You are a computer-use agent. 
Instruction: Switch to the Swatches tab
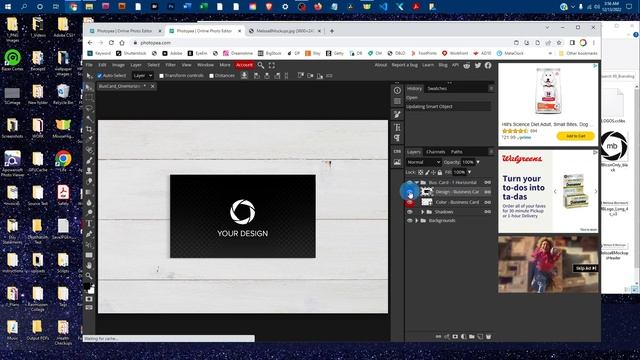coord(437,89)
